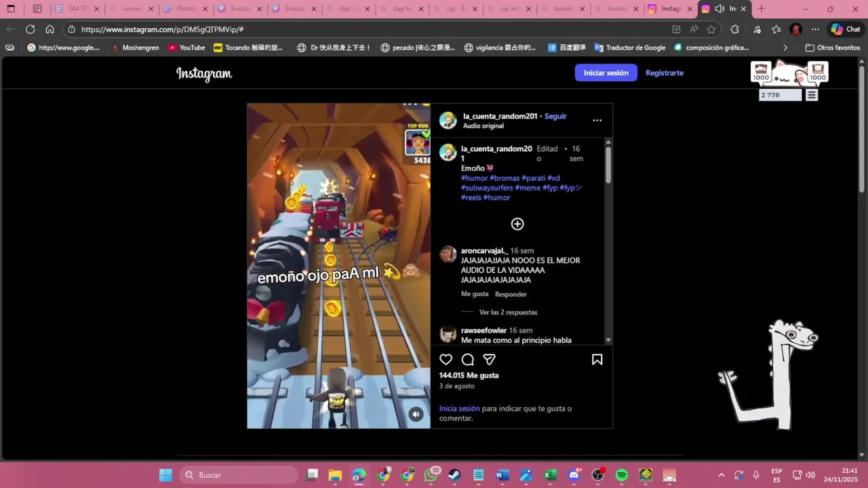Open the 百度翻译 bookmark
The image size is (868, 488).
point(566,47)
